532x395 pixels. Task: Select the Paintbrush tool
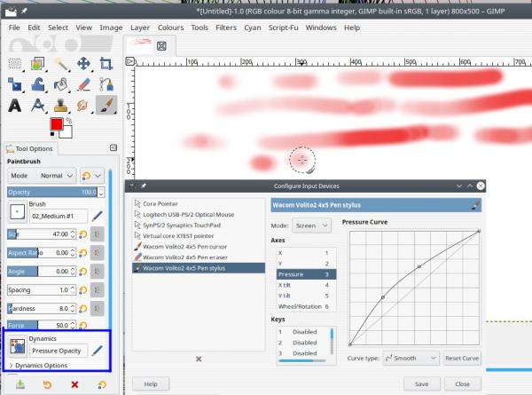coord(106,106)
